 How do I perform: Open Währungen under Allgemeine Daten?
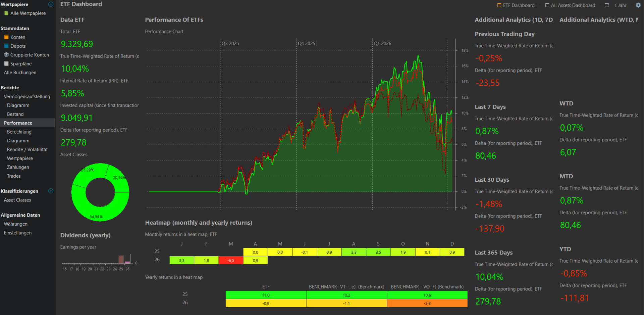pos(16,224)
